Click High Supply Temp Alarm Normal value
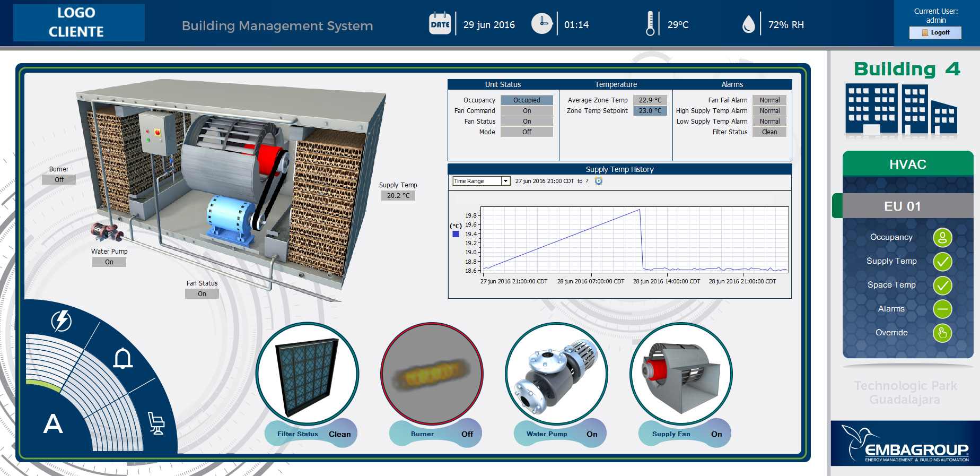Viewport: 980px width, 476px height. pyautogui.click(x=769, y=111)
